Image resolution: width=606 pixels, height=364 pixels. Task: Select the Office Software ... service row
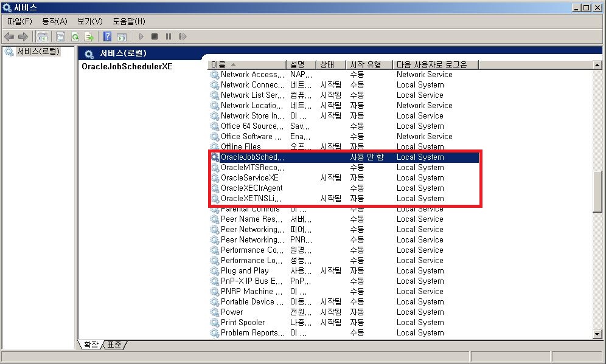[x=344, y=136]
